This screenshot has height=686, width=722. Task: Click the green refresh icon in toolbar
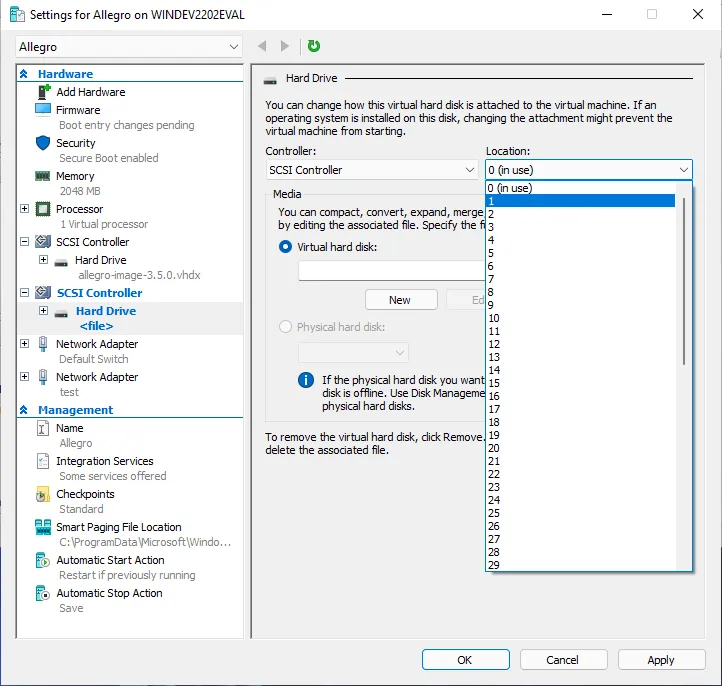[x=314, y=46]
